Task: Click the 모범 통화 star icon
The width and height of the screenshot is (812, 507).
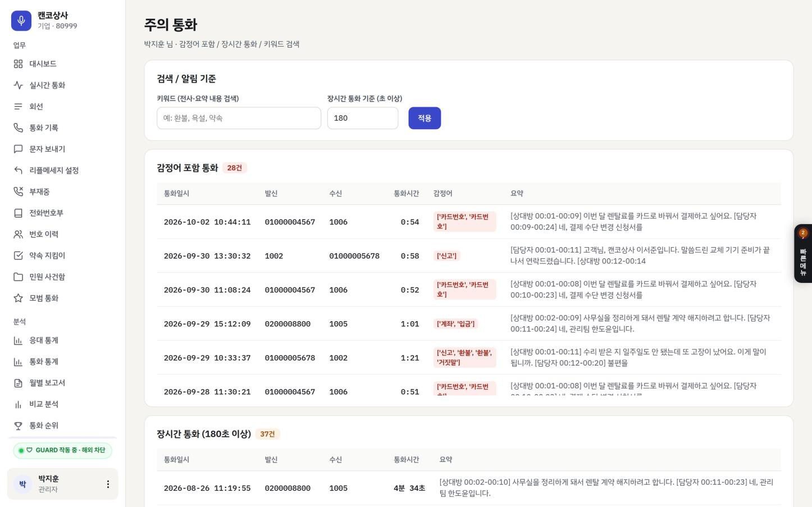Action: (19, 299)
